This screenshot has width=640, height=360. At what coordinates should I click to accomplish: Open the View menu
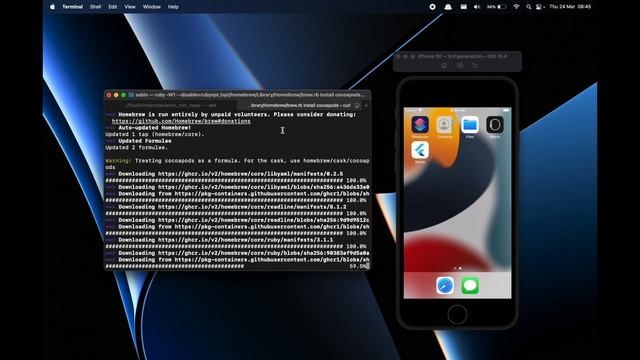pyautogui.click(x=130, y=7)
